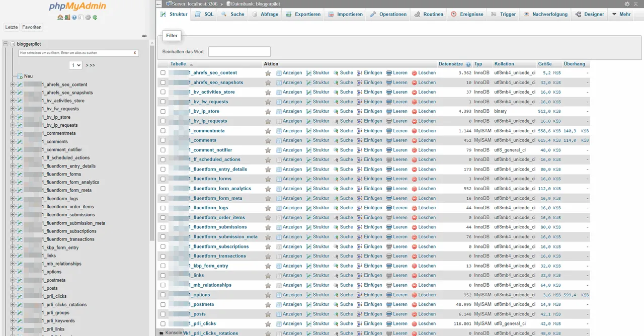Open the Importieren tab
The image size is (644, 336).
[345, 14]
